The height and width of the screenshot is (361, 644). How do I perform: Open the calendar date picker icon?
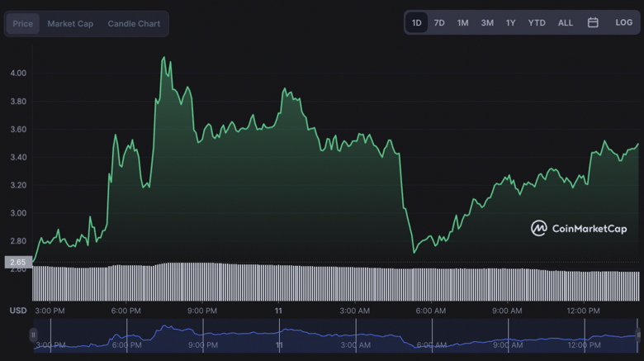pos(593,22)
